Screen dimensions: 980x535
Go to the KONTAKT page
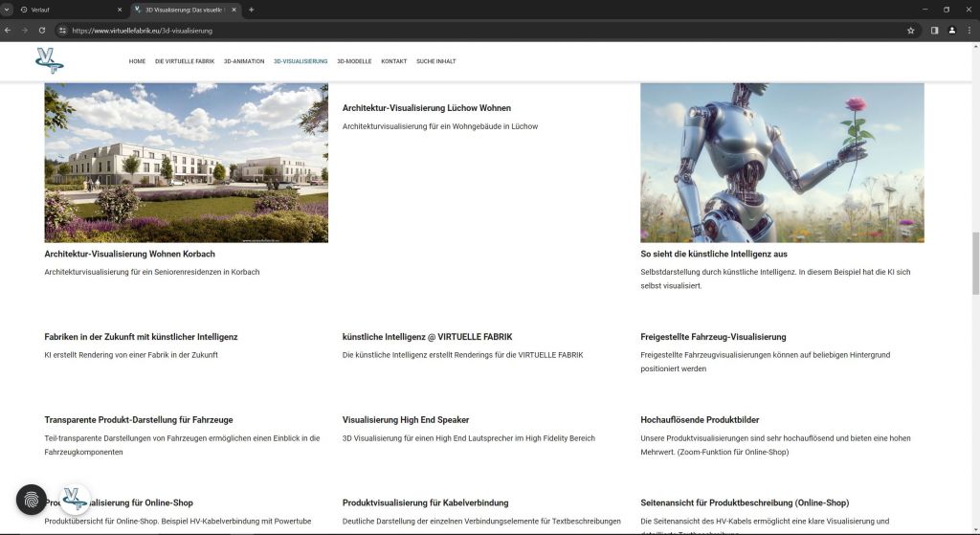[x=393, y=61]
